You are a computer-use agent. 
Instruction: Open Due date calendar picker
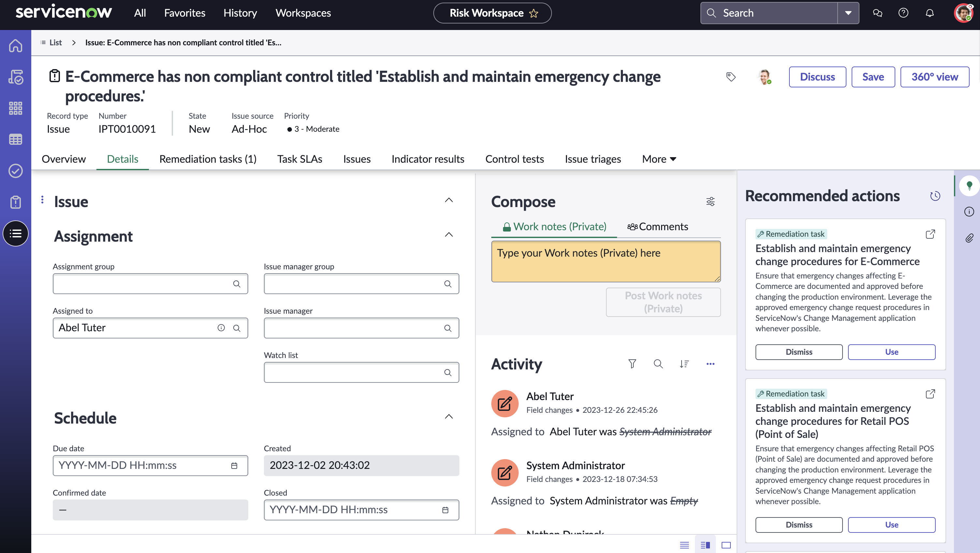(x=234, y=465)
